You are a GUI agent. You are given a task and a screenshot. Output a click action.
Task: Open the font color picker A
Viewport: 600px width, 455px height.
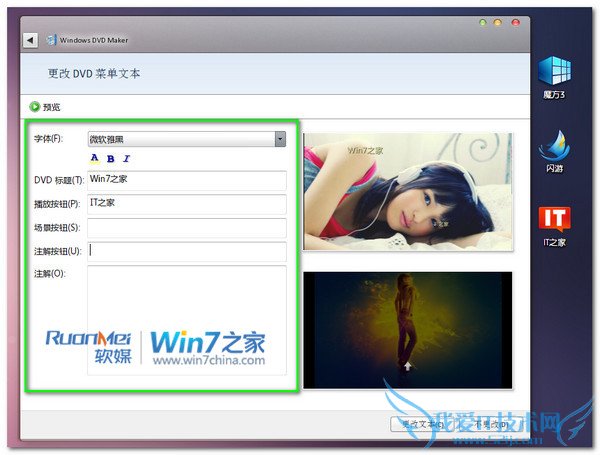(95, 158)
